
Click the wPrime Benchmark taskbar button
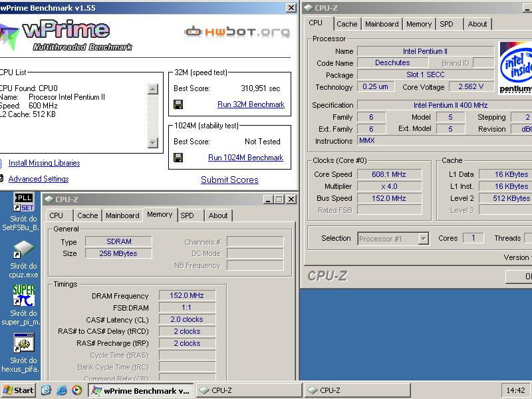140,390
